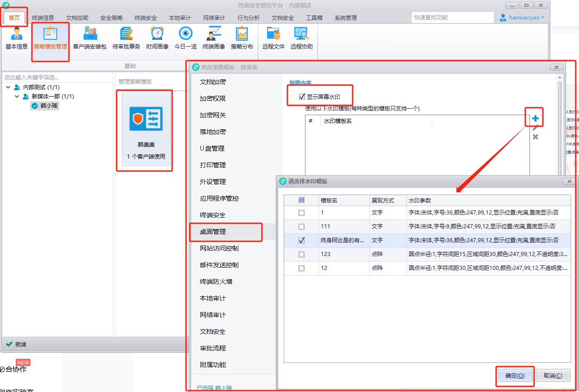
Task: Check the template row named 1
Action: [301, 213]
